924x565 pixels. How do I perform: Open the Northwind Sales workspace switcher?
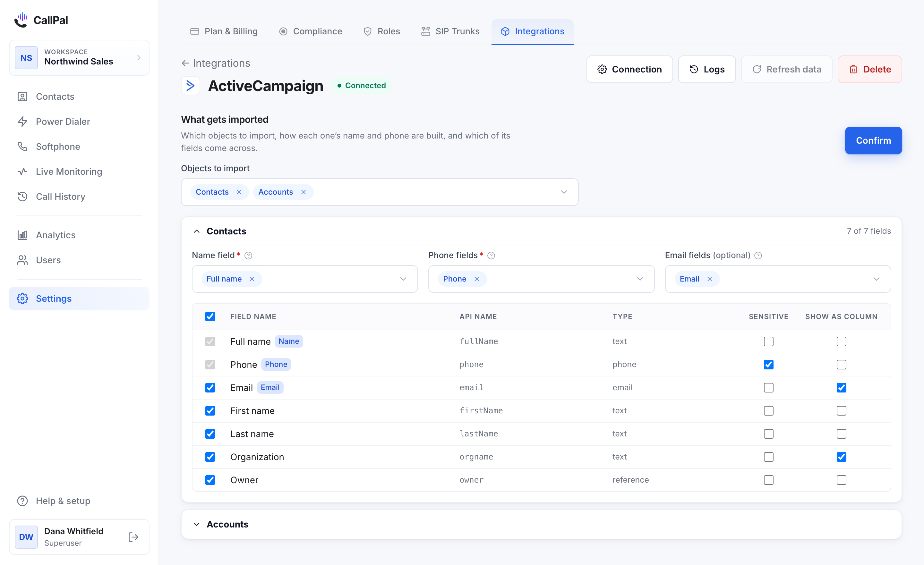click(x=79, y=58)
